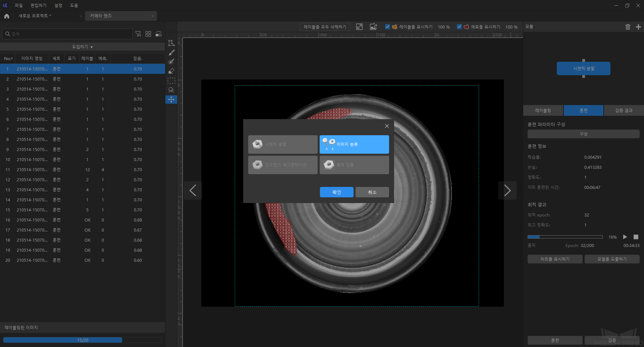
Task: Click the training progress bar at 16%
Action: (565, 237)
